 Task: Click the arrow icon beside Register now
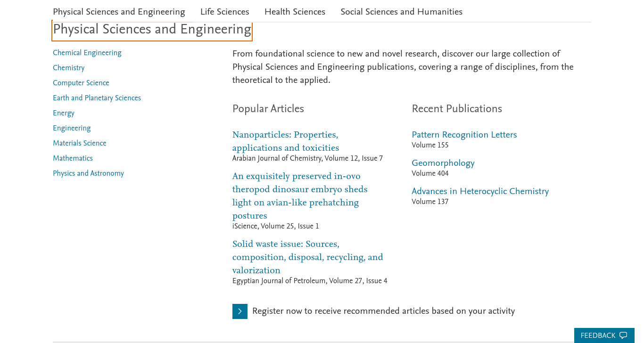point(239,311)
